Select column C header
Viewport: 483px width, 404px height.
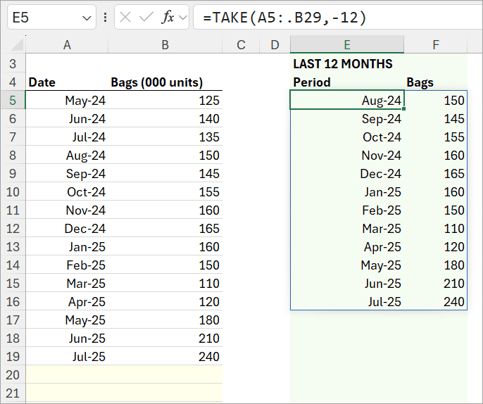pos(241,45)
